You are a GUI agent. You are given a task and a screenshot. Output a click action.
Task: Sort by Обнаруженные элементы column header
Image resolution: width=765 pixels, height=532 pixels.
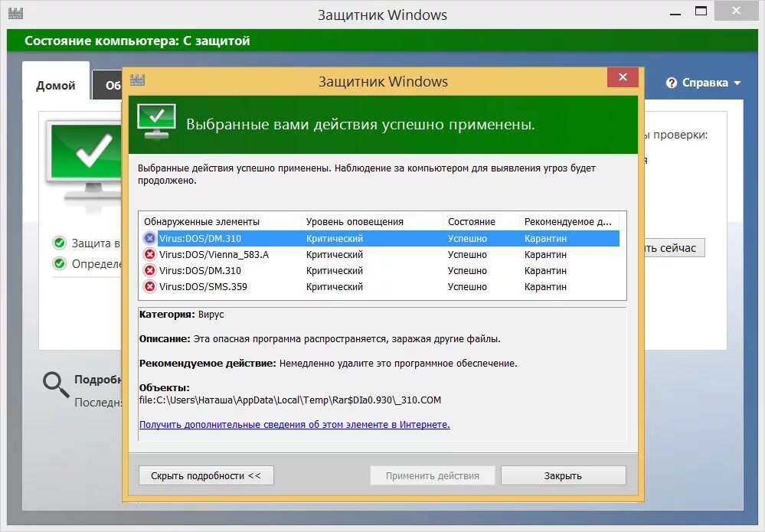220,221
